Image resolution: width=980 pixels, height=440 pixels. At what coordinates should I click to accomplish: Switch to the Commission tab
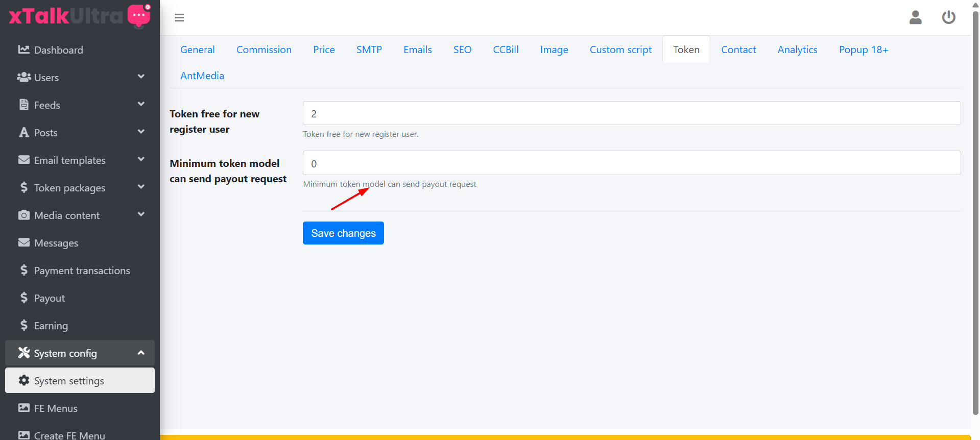click(x=264, y=50)
